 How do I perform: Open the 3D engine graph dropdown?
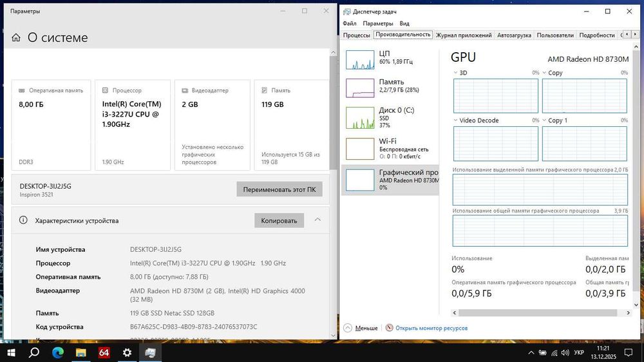pyautogui.click(x=455, y=73)
